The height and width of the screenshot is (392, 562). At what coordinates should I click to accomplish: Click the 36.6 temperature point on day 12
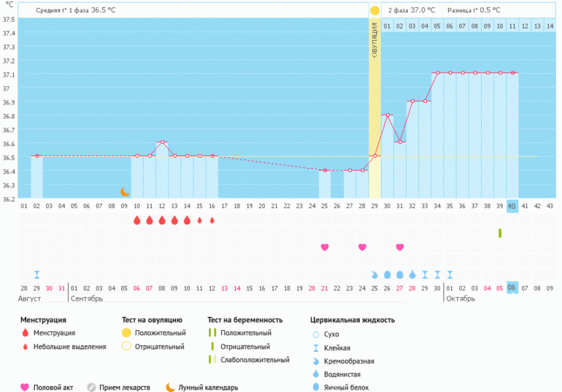click(162, 142)
